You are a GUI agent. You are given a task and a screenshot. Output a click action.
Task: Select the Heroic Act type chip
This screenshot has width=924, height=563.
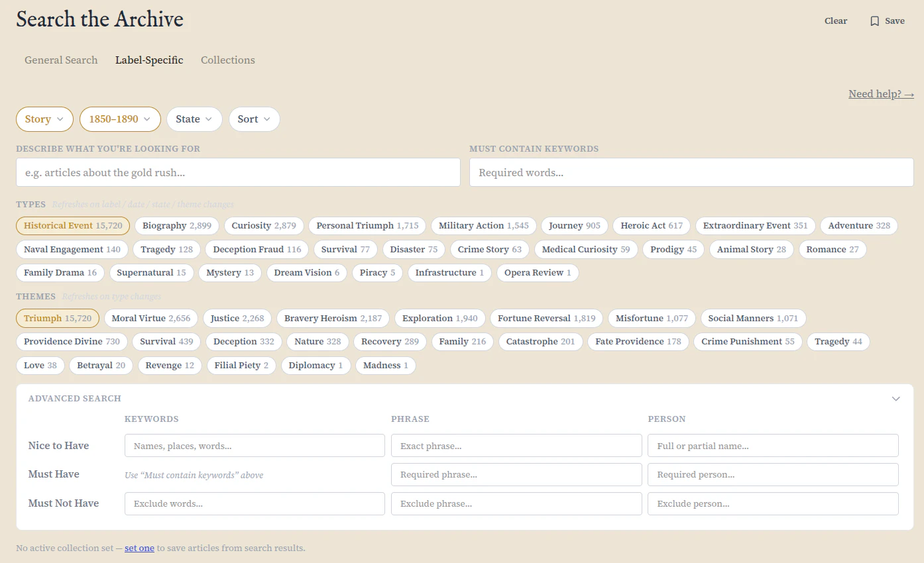[652, 226]
